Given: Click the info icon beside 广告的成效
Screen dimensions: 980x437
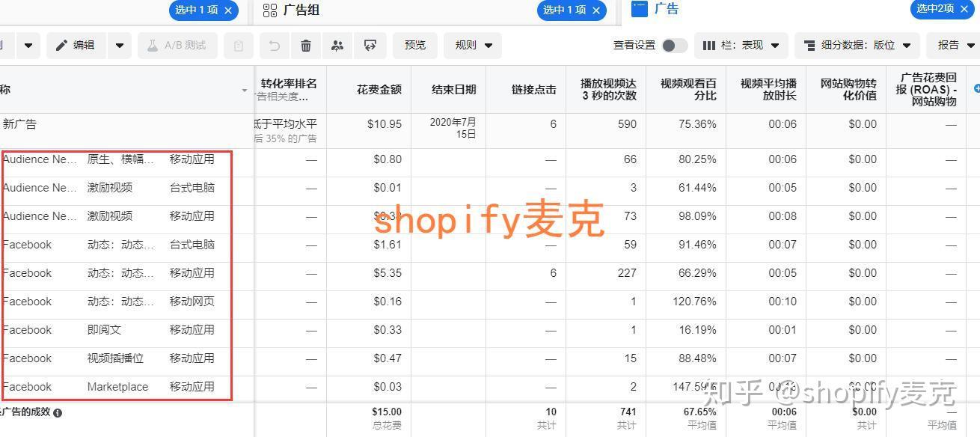Looking at the screenshot, I should [58, 412].
